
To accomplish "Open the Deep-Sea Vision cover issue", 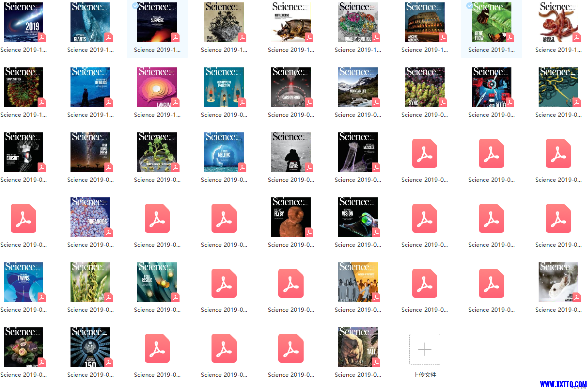I will (358, 217).
